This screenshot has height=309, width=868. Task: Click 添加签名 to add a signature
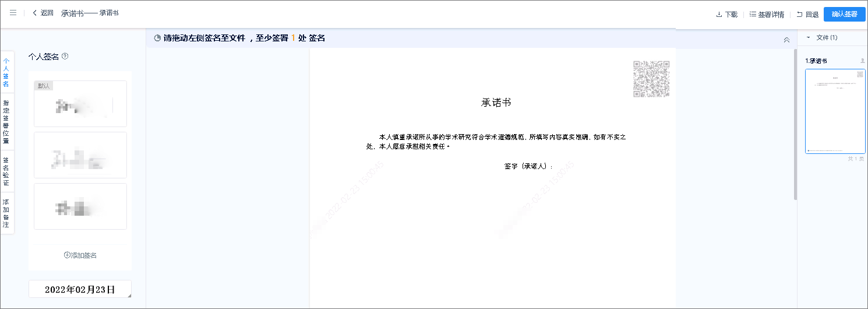80,255
